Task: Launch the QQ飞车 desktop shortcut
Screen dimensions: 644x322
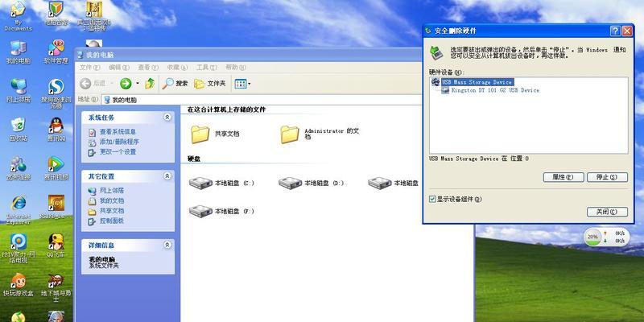Action: [56, 246]
